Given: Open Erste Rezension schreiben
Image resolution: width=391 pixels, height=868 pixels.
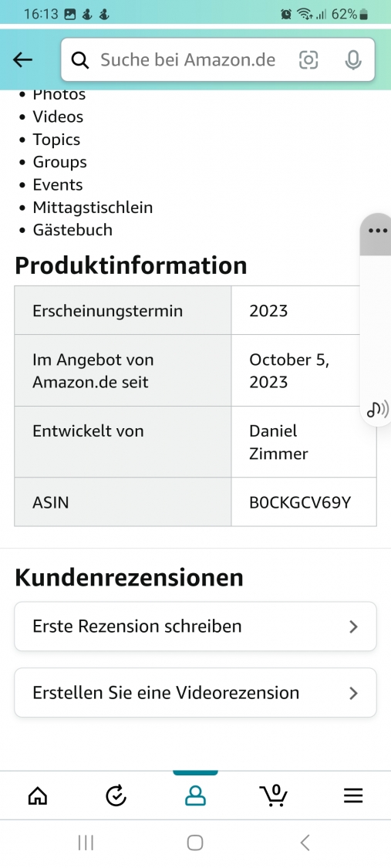Looking at the screenshot, I should pyautogui.click(x=195, y=626).
